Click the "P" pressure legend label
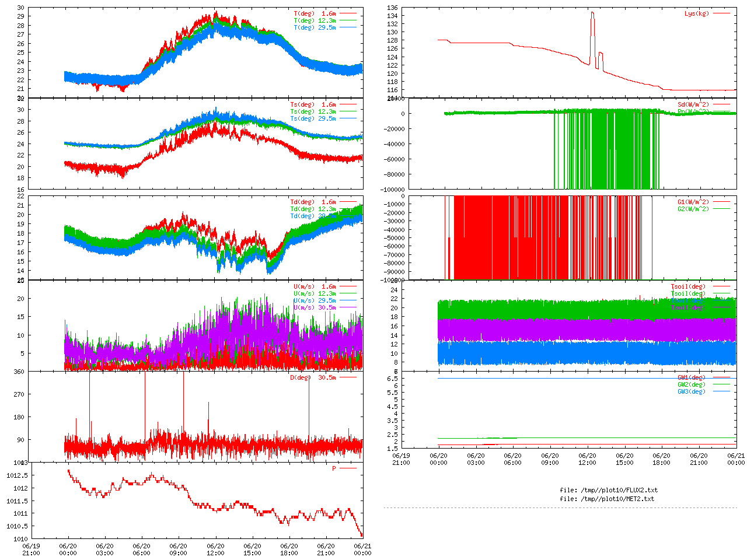Viewport: 747px width, 560px height. (x=334, y=468)
